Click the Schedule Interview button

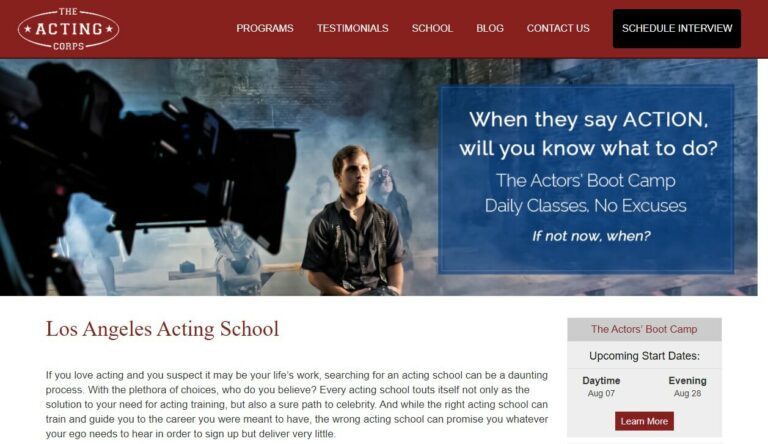click(677, 28)
